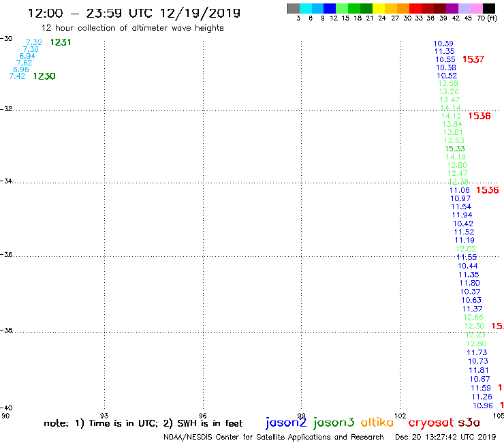Click the time label '1536' beside 14.12
504x443 pixels.
(x=479, y=116)
